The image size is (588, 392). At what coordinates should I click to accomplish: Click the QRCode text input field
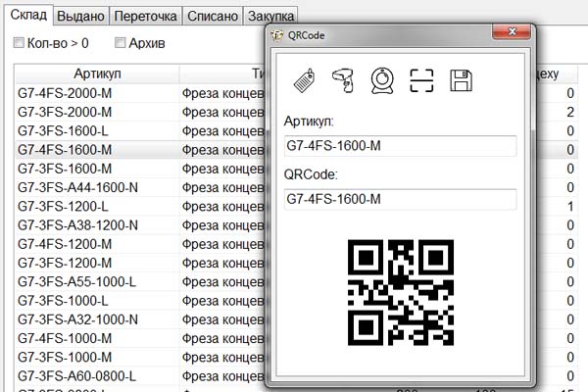(x=400, y=199)
